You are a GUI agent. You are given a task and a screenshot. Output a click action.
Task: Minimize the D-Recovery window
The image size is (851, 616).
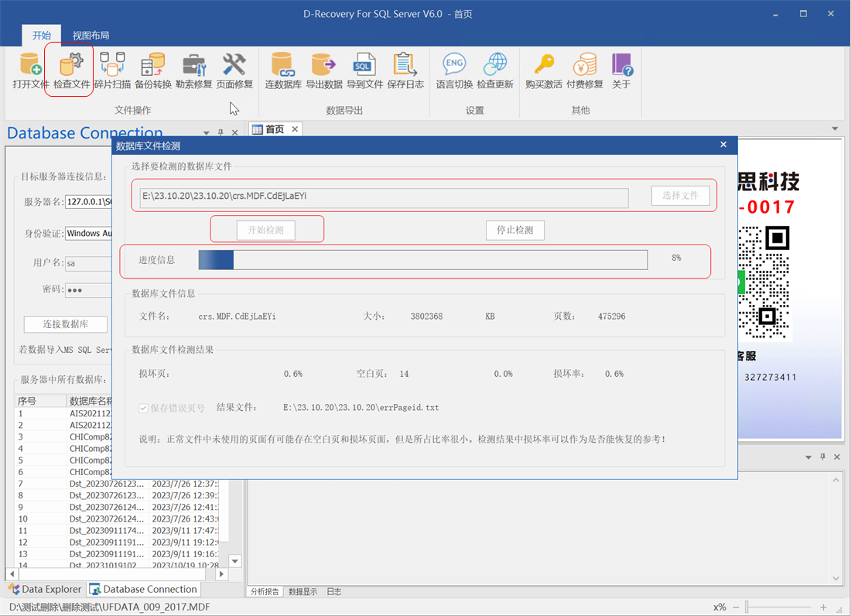(x=775, y=14)
